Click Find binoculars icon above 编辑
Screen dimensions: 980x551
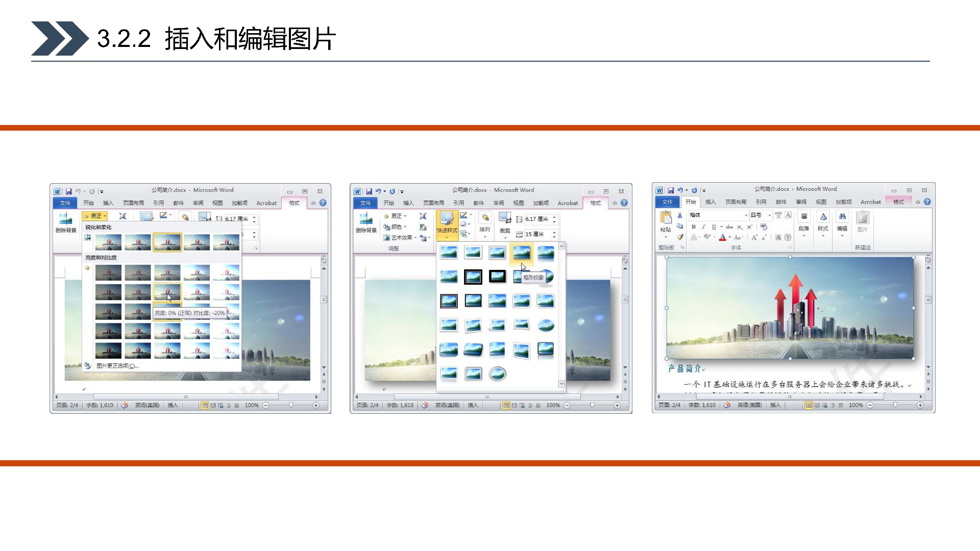coord(842,217)
